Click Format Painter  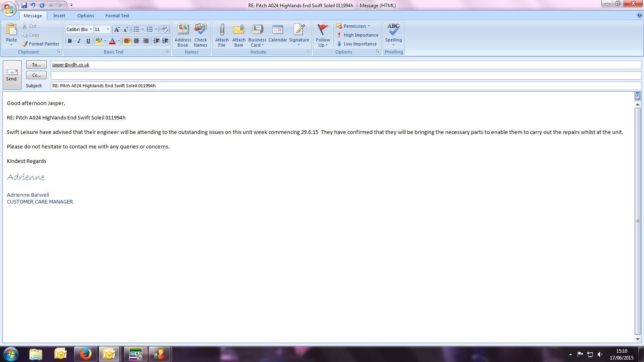click(x=40, y=44)
